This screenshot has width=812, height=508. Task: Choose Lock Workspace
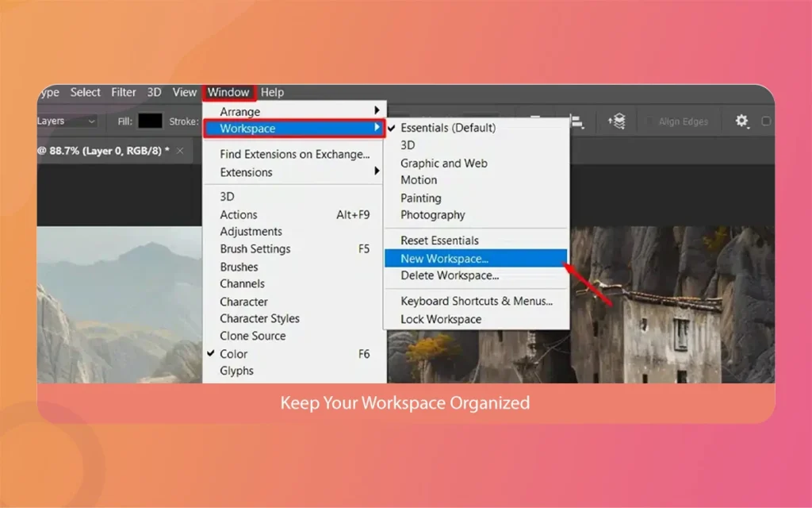tap(476, 319)
